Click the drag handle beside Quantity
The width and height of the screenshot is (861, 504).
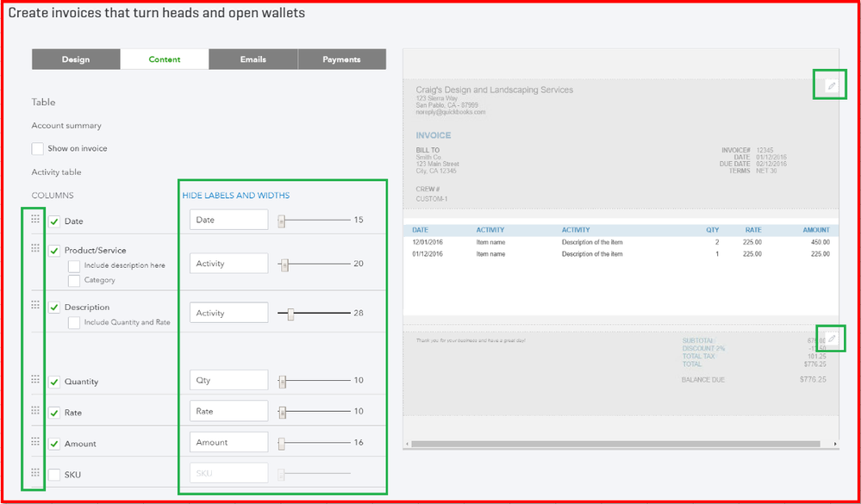(35, 379)
